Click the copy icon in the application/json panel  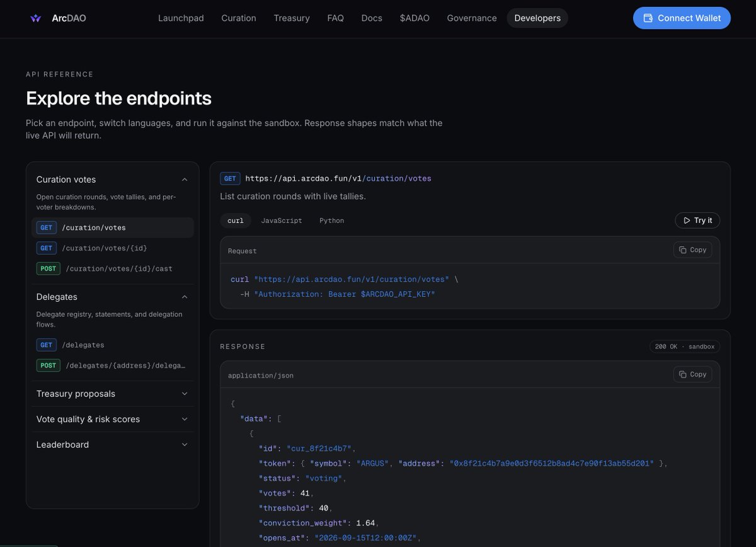[682, 374]
